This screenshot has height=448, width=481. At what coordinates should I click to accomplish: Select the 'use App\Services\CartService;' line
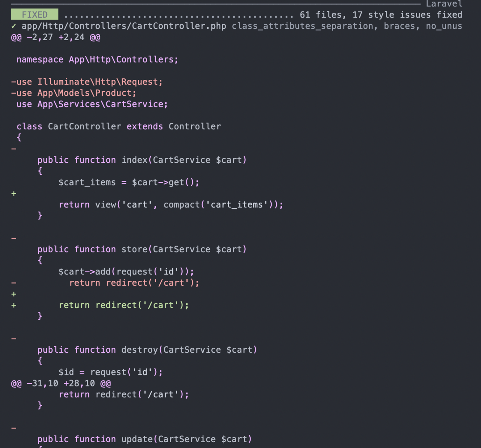pos(91,104)
